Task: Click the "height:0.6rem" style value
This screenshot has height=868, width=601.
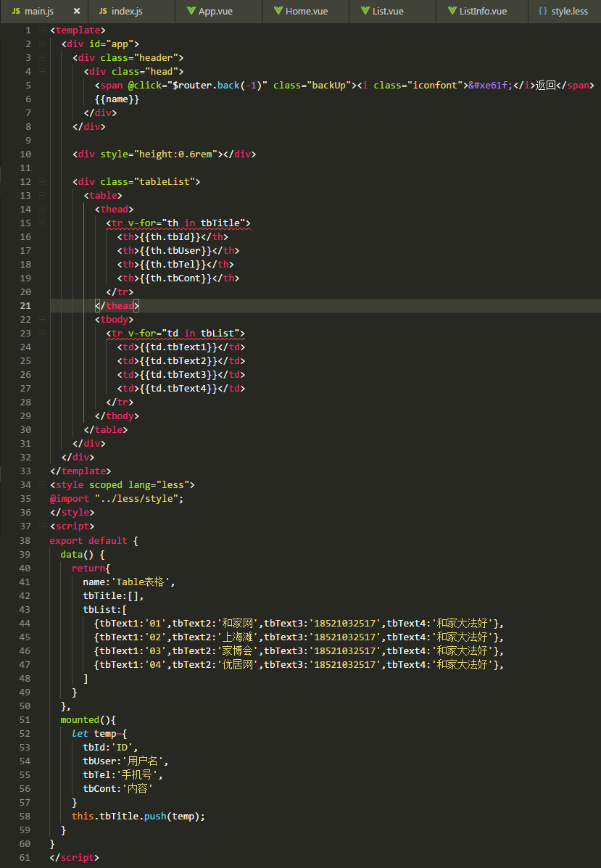Action: pos(175,154)
